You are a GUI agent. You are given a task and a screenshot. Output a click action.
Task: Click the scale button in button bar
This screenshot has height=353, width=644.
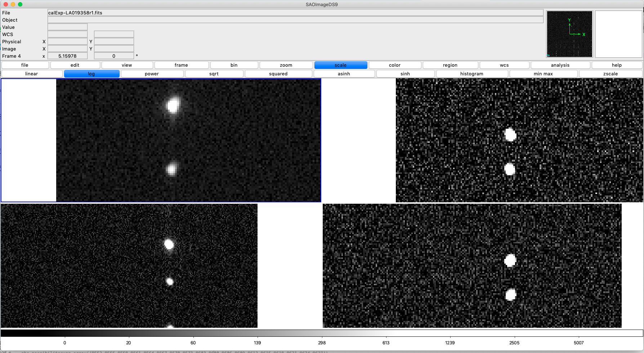point(340,65)
